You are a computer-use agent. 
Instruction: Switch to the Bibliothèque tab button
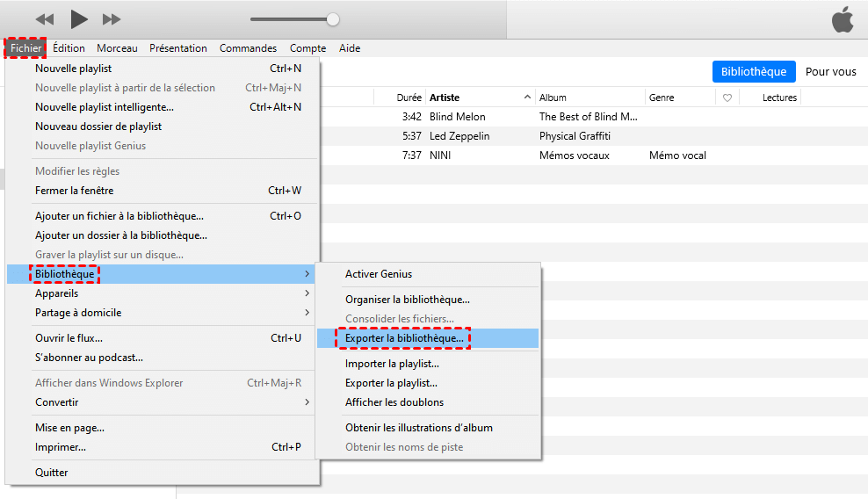pyautogui.click(x=753, y=72)
